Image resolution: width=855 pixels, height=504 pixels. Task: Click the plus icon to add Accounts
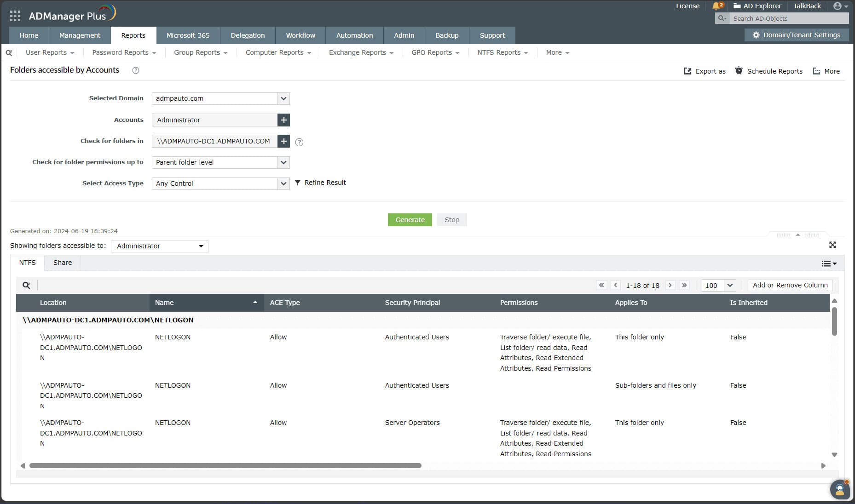tap(283, 120)
